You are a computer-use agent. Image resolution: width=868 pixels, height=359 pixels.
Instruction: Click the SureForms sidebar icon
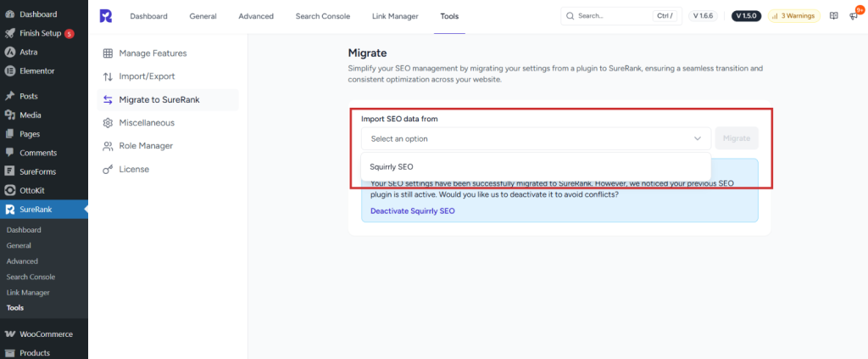coord(9,171)
